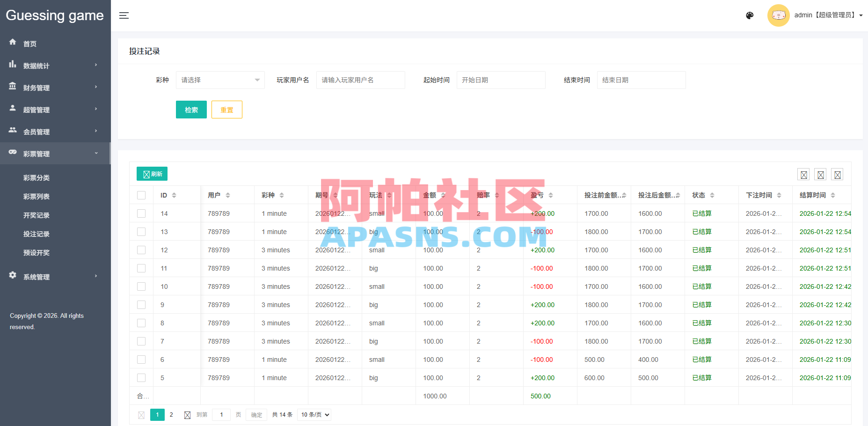868x426 pixels.
Task: Click next page arrow icon in pagination
Action: pyautogui.click(x=187, y=415)
